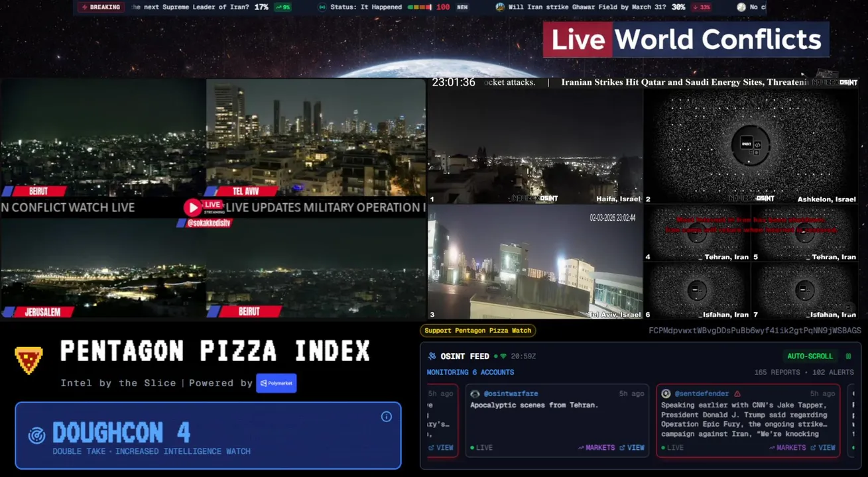Open VIEW link on the @sentdefender card
Image resolution: width=868 pixels, height=477 pixels.
point(823,448)
